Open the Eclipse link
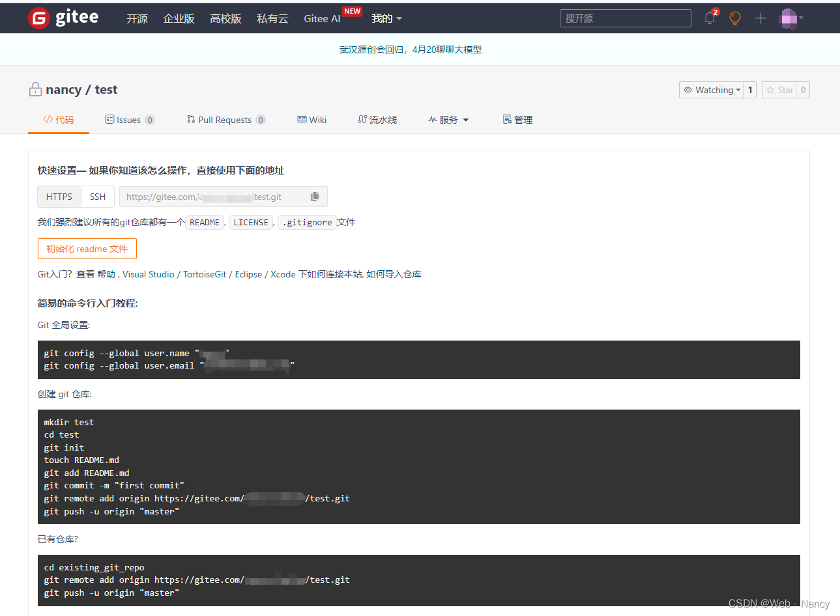The height and width of the screenshot is (616, 840). coord(248,274)
